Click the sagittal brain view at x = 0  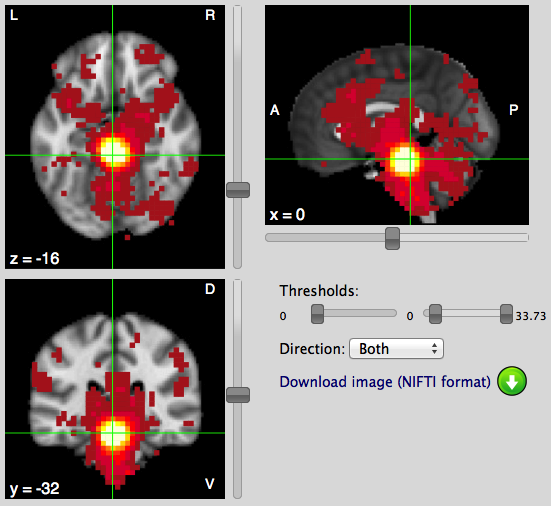pyautogui.click(x=397, y=115)
